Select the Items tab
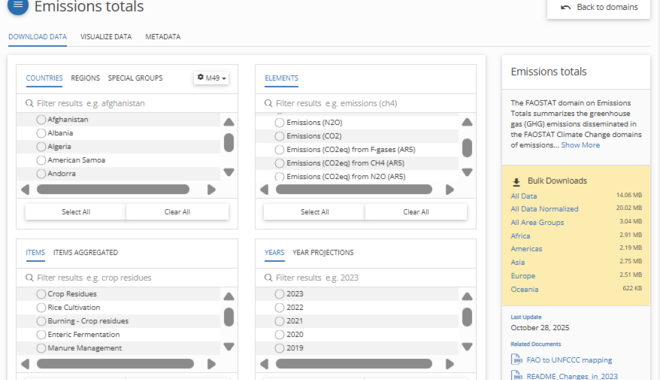The image size is (660, 380). click(x=35, y=252)
